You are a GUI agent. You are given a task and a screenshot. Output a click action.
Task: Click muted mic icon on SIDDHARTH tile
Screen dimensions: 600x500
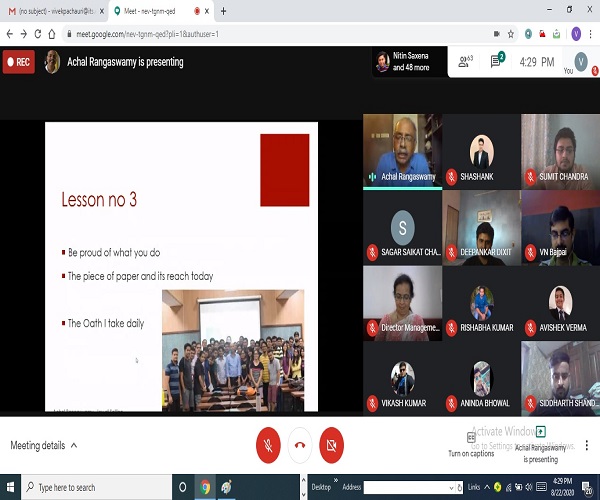click(530, 403)
